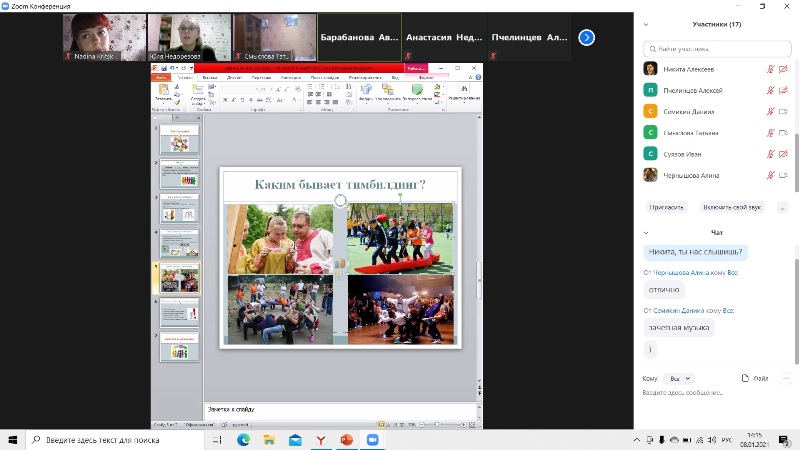Image resolution: width=800 pixels, height=450 pixels.
Task: Collapse the Чат section chevron
Action: tap(647, 233)
